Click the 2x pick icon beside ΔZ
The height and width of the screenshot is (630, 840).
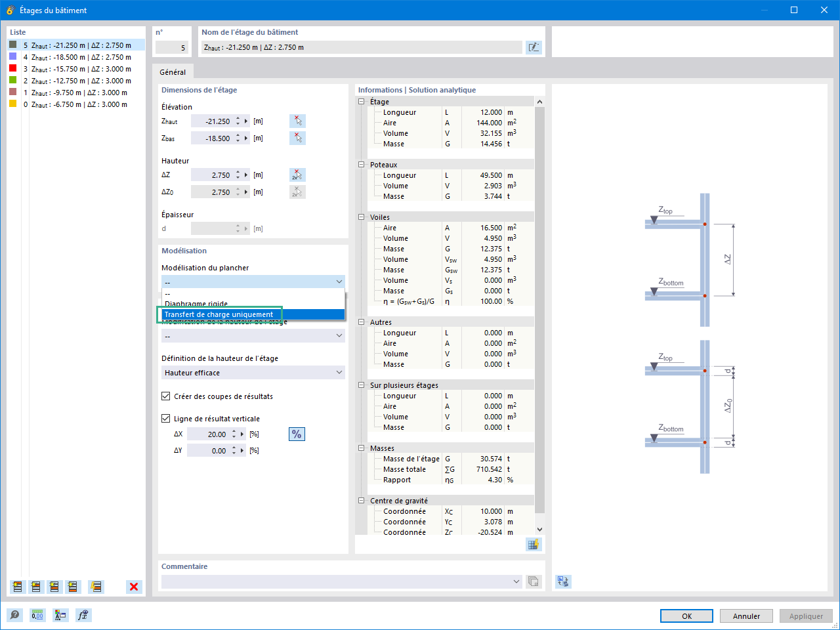pyautogui.click(x=297, y=175)
